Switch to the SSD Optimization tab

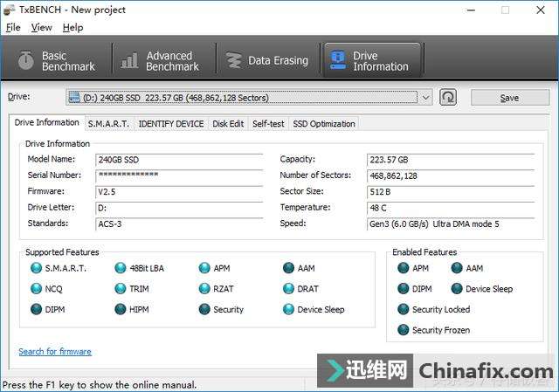(324, 124)
